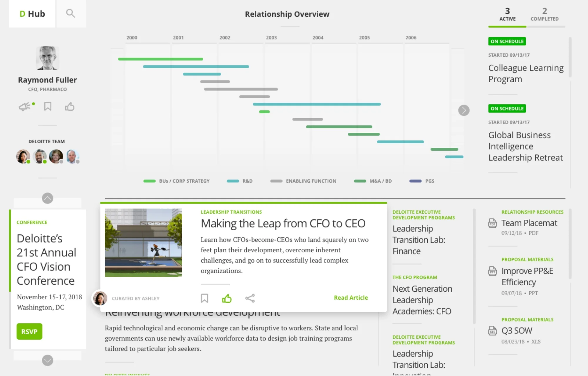Click the Q3 SOW XLS icon
The image size is (588, 376).
click(x=493, y=331)
